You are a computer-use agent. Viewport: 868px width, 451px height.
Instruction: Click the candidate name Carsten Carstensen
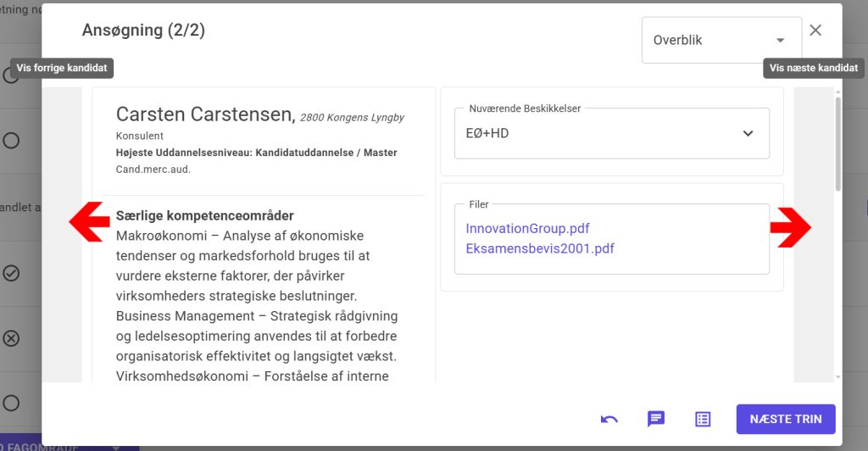[x=204, y=114]
